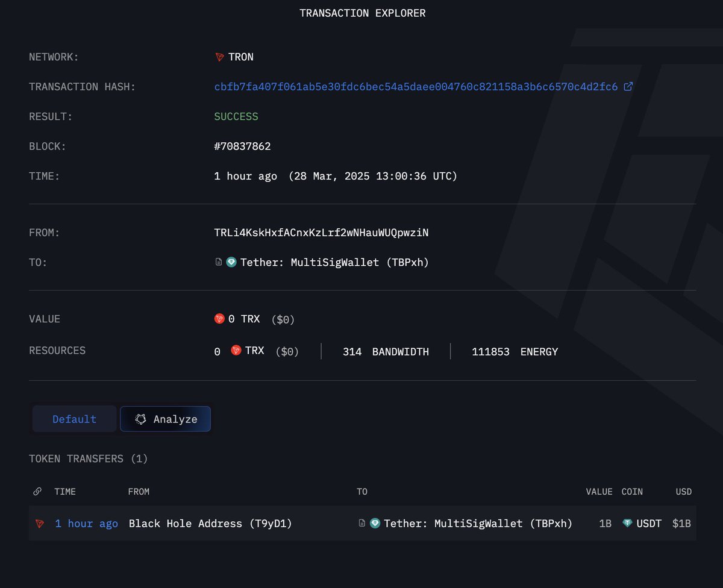Switch to the Default tab
This screenshot has height=588, width=723.
pyautogui.click(x=74, y=419)
